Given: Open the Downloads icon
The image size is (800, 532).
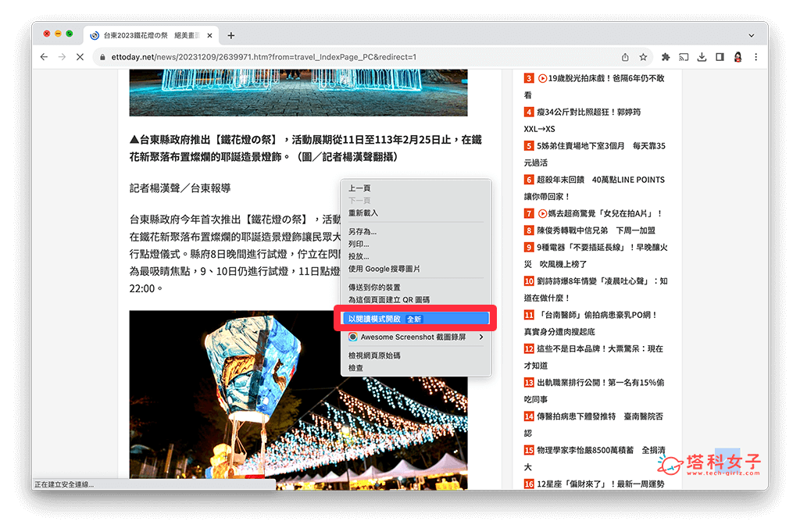Looking at the screenshot, I should click(x=702, y=57).
